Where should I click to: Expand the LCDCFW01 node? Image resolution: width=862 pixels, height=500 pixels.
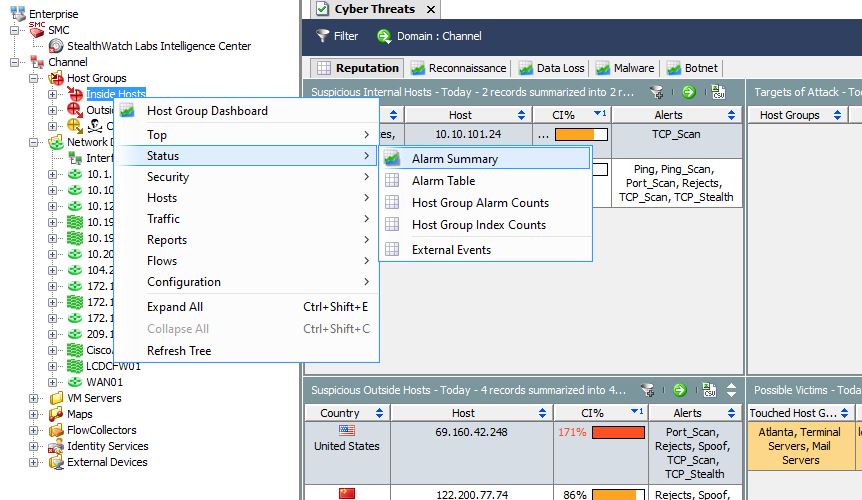point(52,366)
